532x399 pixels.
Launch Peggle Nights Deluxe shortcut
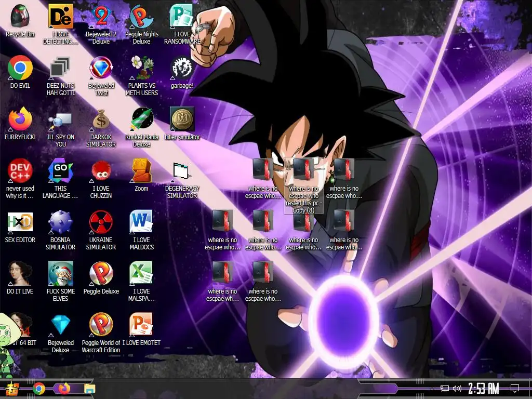(x=141, y=24)
